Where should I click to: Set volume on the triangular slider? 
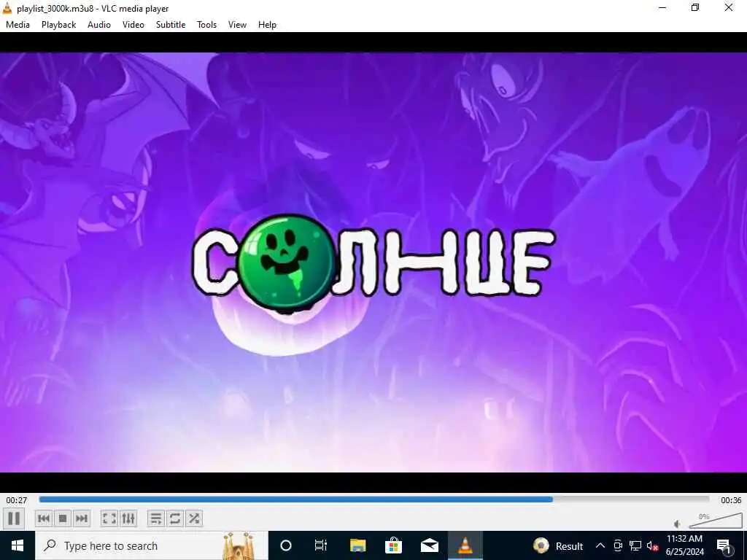(715, 521)
